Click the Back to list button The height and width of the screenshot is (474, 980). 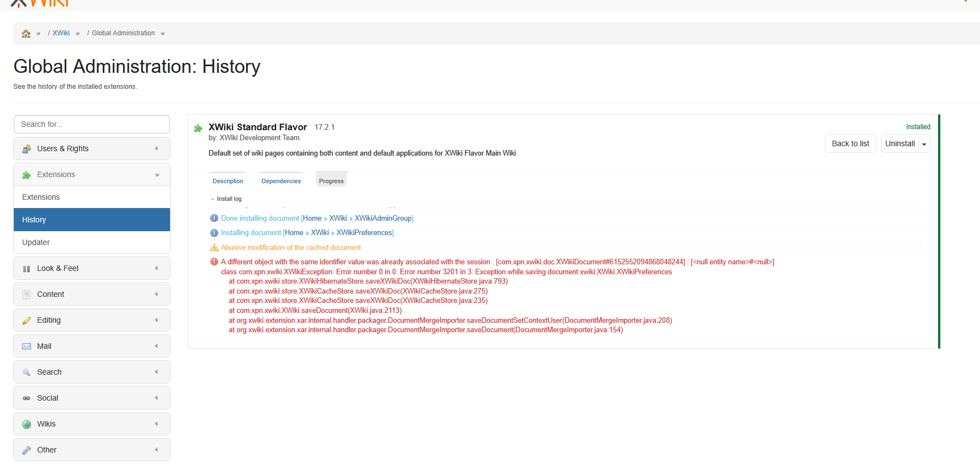[x=850, y=143]
